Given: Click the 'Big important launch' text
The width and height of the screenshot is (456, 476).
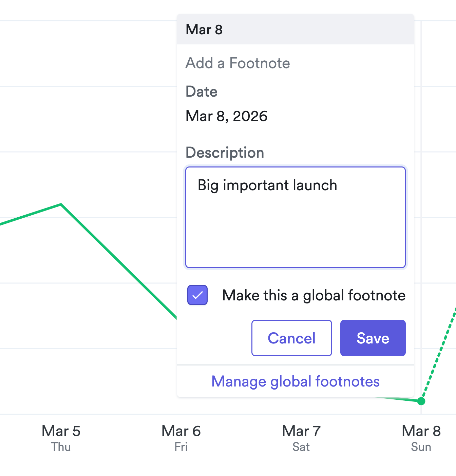Looking at the screenshot, I should pyautogui.click(x=267, y=185).
